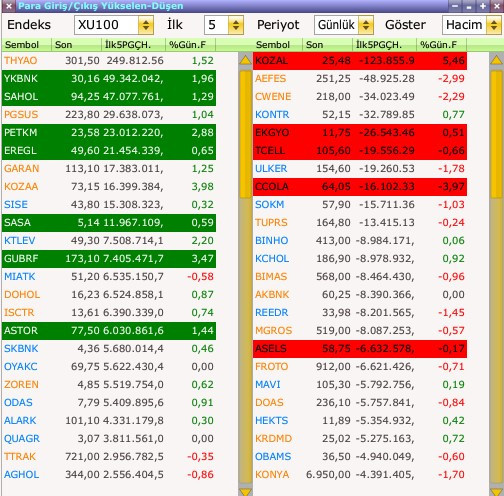Select the YKBNK symbol
The width and height of the screenshot is (504, 496).
click(21, 79)
